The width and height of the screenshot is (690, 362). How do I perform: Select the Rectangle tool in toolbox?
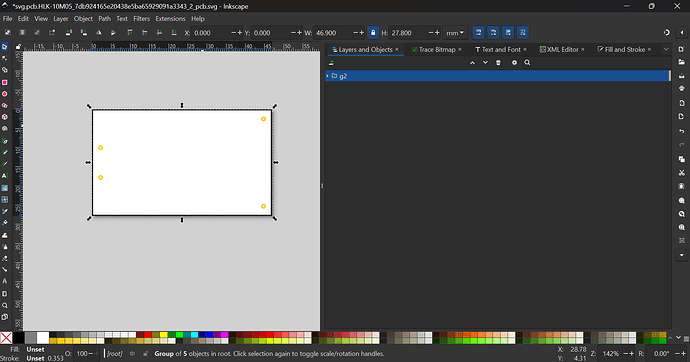point(5,82)
